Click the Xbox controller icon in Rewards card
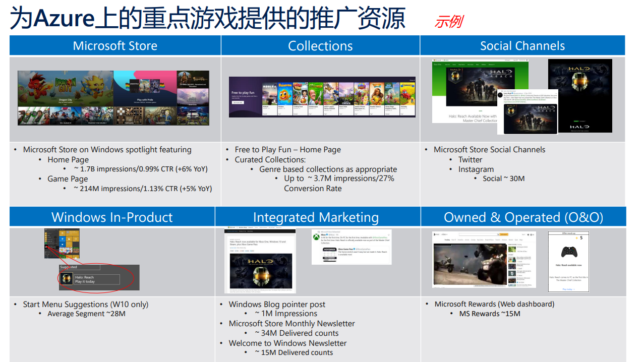Image resolution: width=644 pixels, height=362 pixels. tap(569, 251)
